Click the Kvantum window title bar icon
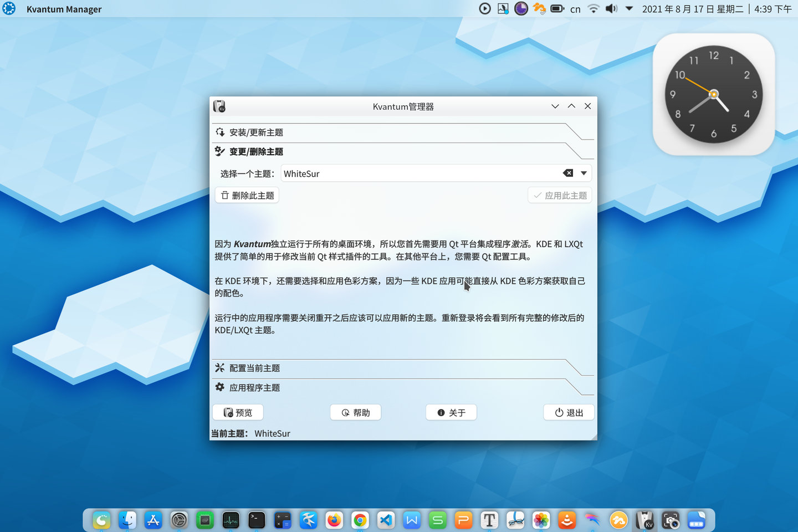 coord(219,106)
